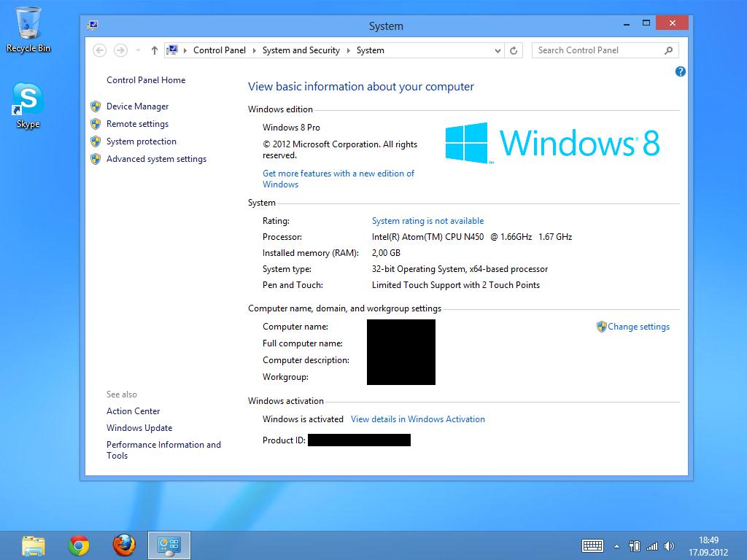Click the 2,00 GB RAM value
Image resolution: width=747 pixels, height=560 pixels.
click(386, 253)
